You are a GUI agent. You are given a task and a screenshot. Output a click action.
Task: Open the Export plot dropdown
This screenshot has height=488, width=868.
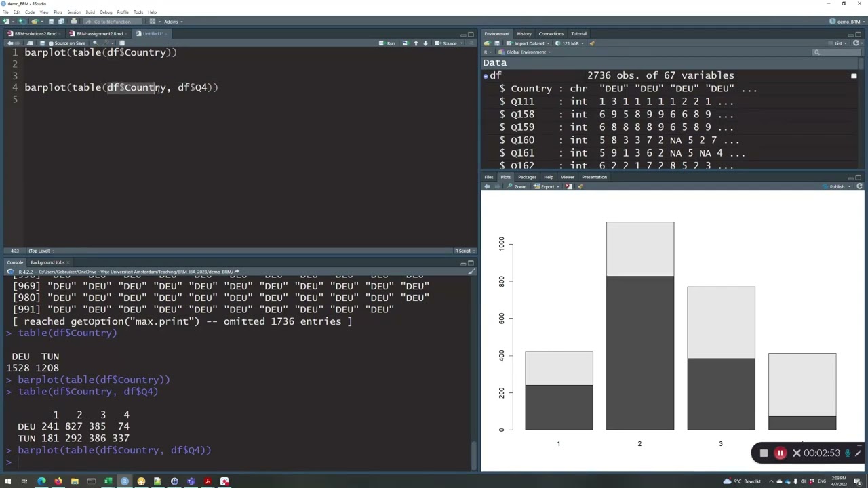click(x=547, y=186)
